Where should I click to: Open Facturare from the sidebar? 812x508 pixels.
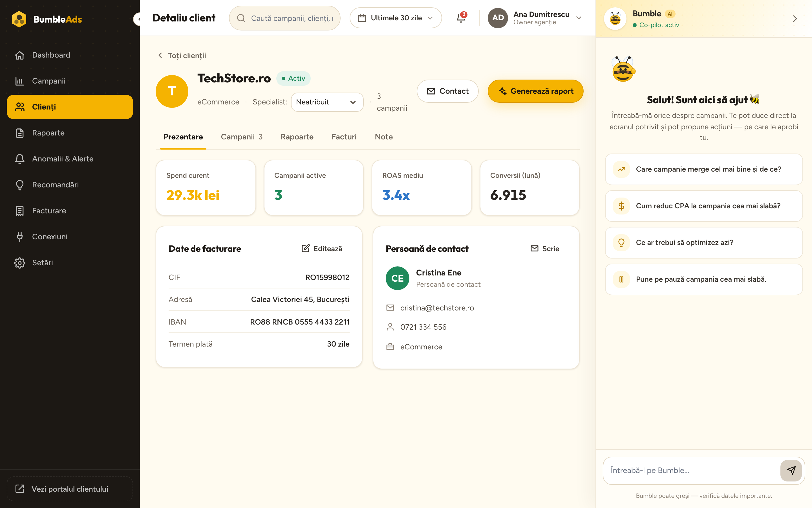click(70, 211)
